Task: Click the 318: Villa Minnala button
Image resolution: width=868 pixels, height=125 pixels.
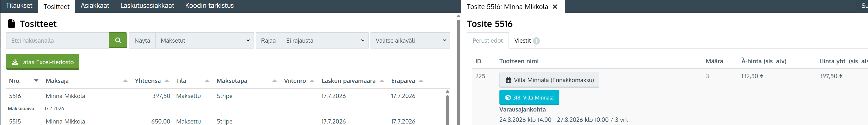Action: pyautogui.click(x=529, y=98)
